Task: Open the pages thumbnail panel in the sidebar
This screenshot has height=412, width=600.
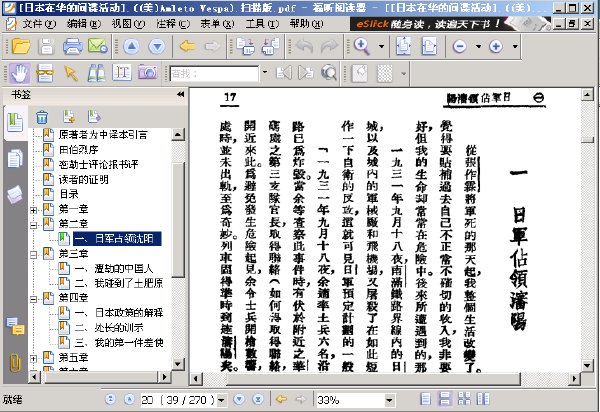Action: click(x=15, y=159)
